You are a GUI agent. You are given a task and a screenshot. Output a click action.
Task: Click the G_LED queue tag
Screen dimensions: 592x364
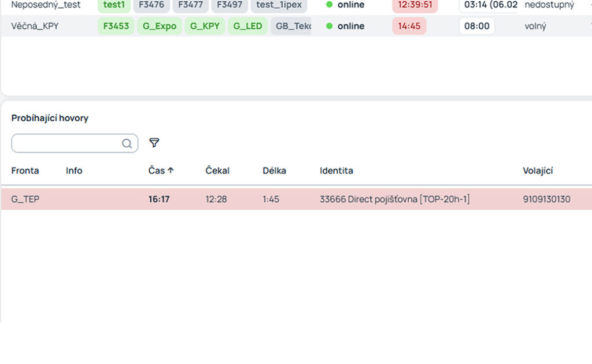tap(247, 26)
